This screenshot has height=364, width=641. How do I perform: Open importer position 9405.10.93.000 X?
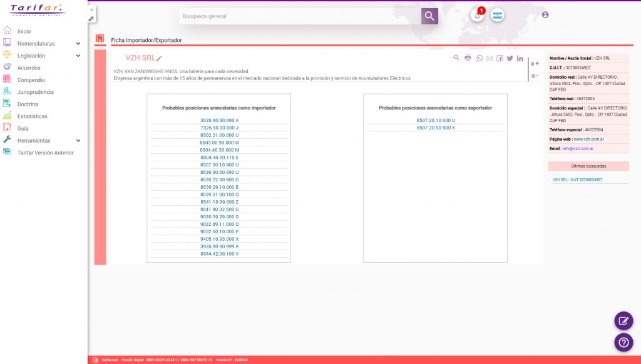(x=220, y=239)
